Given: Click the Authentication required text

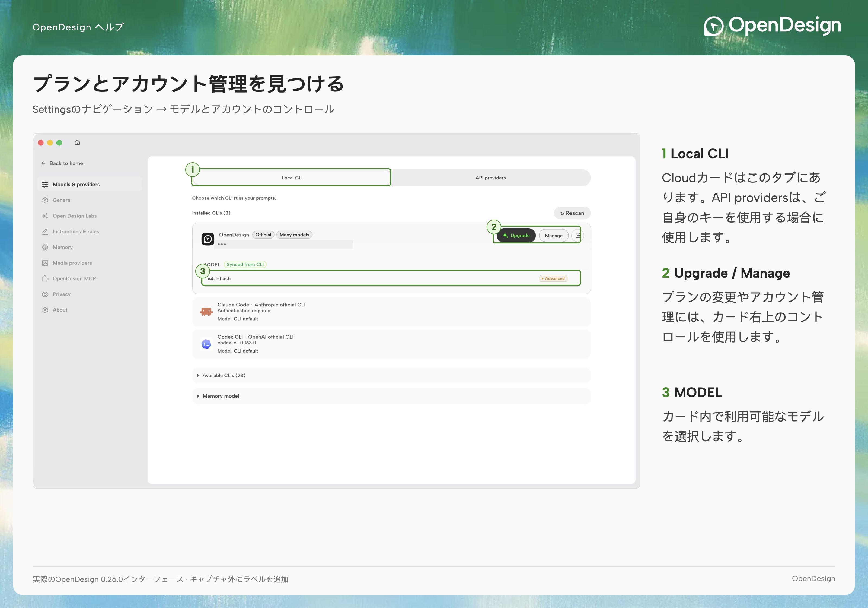Looking at the screenshot, I should pos(244,311).
